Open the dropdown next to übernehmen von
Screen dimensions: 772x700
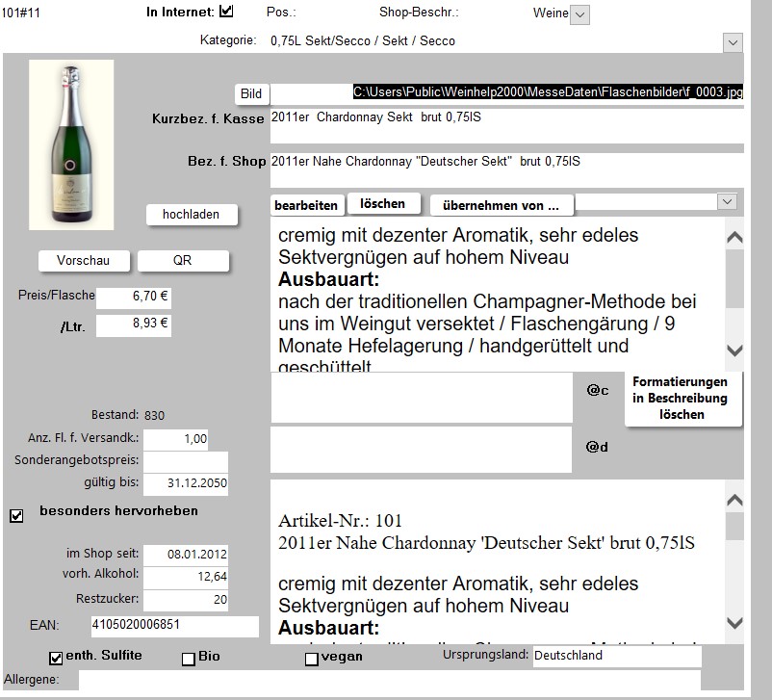point(727,201)
